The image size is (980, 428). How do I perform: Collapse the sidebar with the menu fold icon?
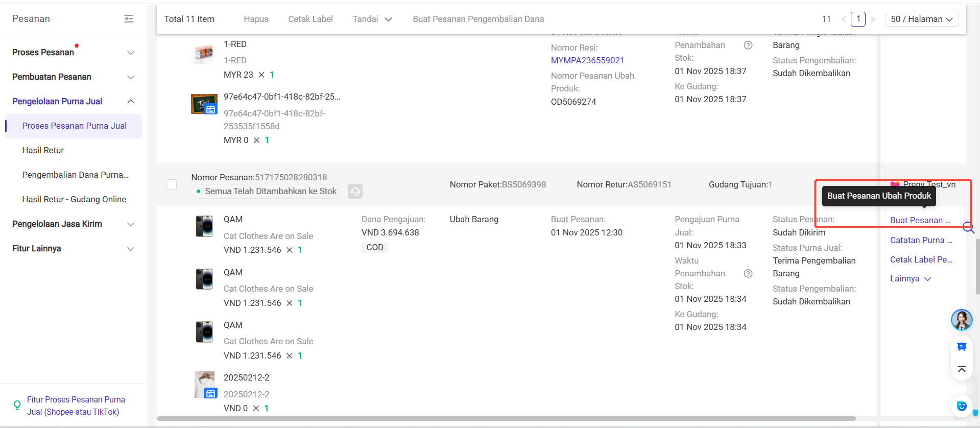coord(129,19)
